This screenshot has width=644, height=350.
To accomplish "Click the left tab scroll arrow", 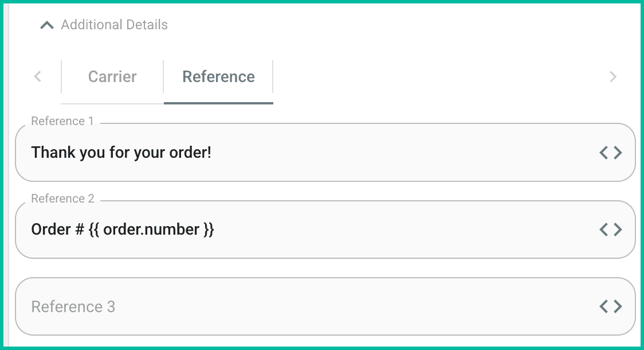I will [38, 76].
